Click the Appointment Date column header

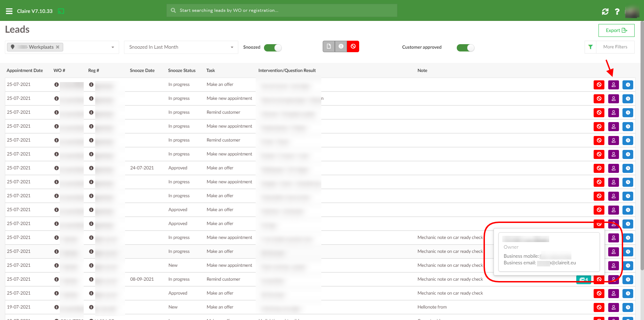click(25, 71)
